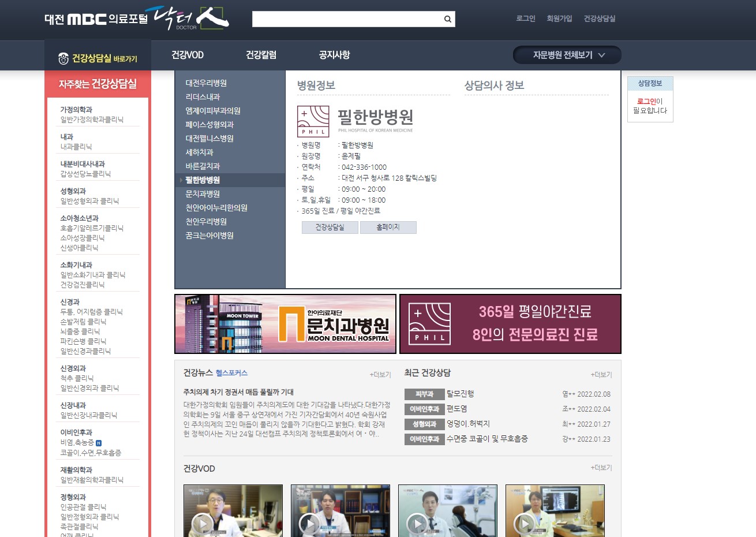Click the 뇌졸중 클리닉 sidebar link

80,331
